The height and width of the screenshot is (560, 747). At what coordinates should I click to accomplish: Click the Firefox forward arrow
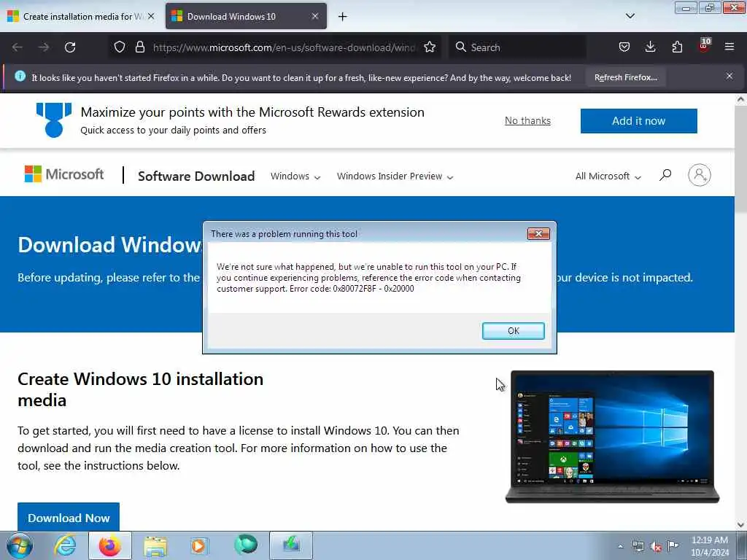tap(44, 47)
